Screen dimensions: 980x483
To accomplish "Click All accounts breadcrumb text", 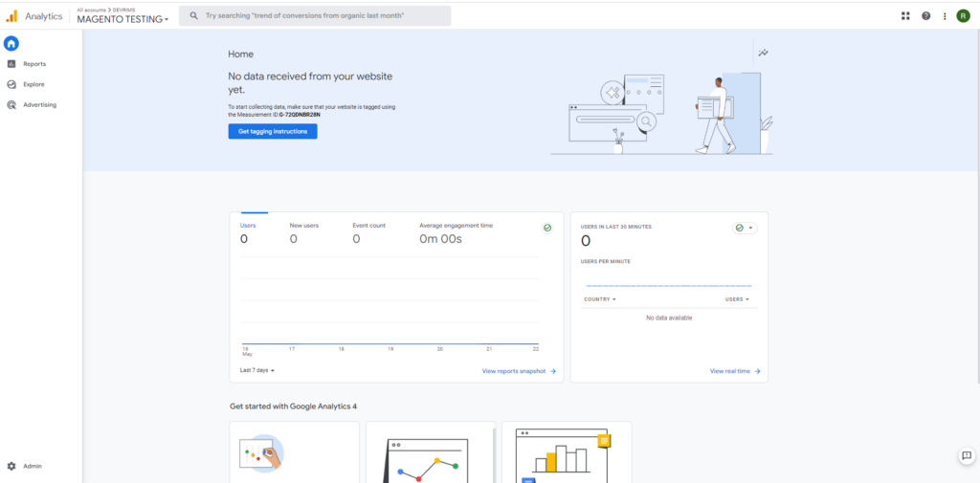I will pos(89,10).
